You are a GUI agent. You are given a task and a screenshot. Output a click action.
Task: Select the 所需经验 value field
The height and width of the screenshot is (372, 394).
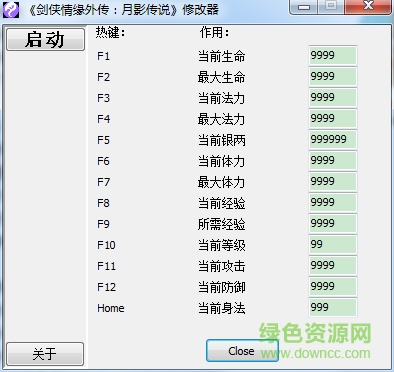click(x=333, y=223)
